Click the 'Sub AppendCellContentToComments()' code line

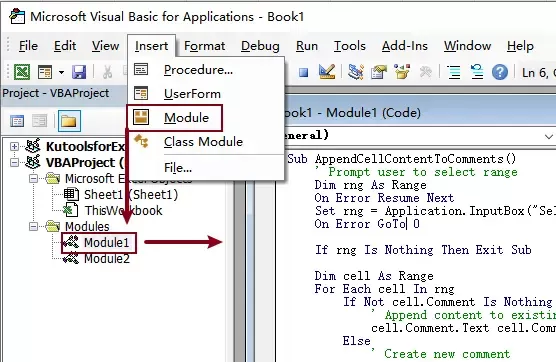point(402,159)
